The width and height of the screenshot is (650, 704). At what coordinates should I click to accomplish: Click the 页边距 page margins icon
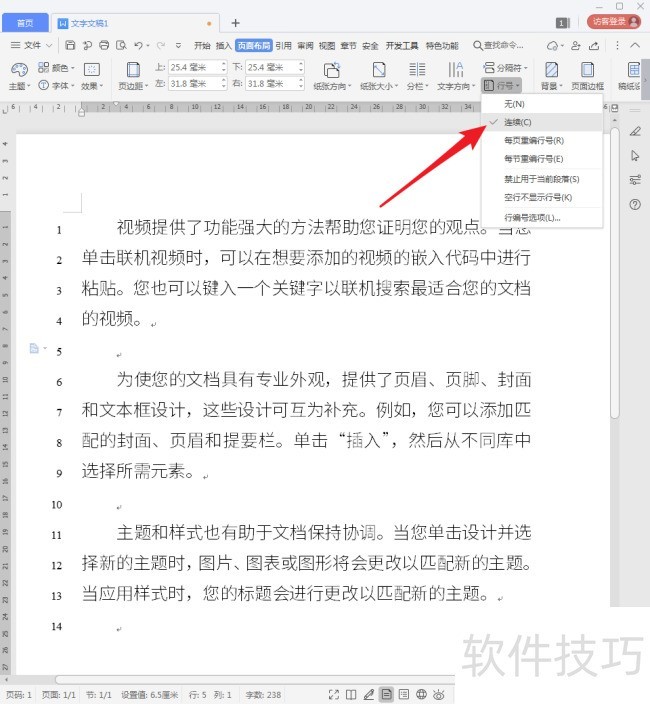[x=133, y=70]
